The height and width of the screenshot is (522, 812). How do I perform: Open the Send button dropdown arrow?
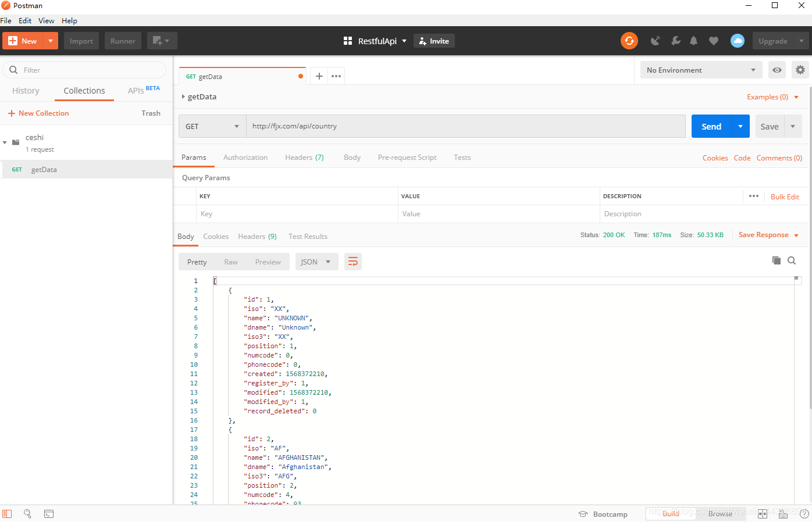(740, 126)
